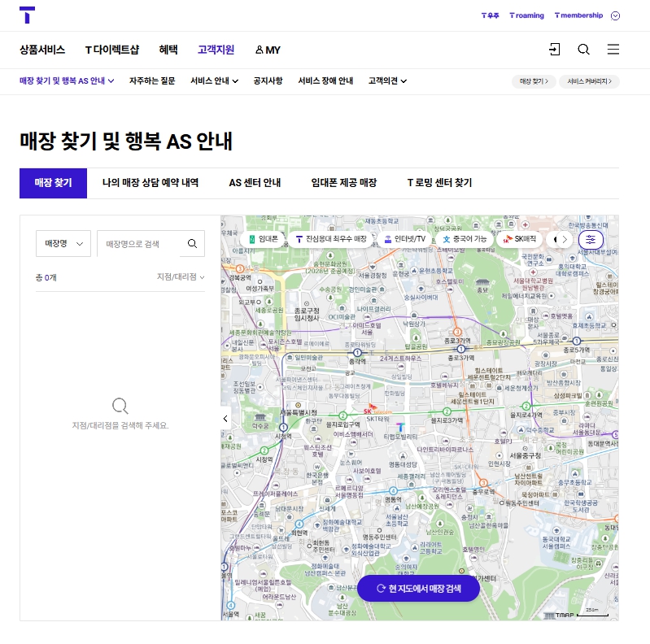Viewport: 650px width, 644px height.
Task: Expand the circled chevron beside T membership
Action: (616, 15)
